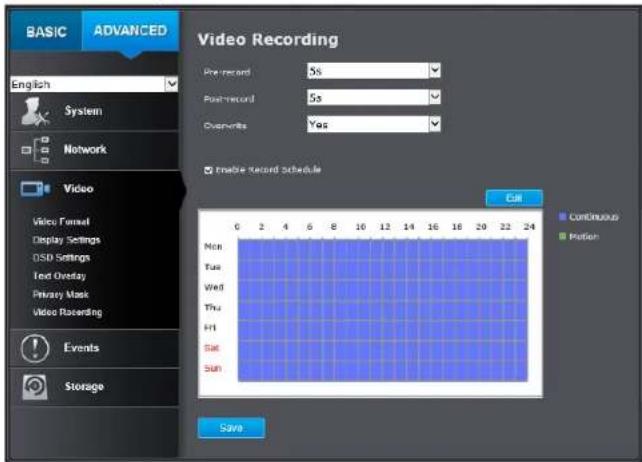Open the Overwrite dropdown

pos(373,124)
